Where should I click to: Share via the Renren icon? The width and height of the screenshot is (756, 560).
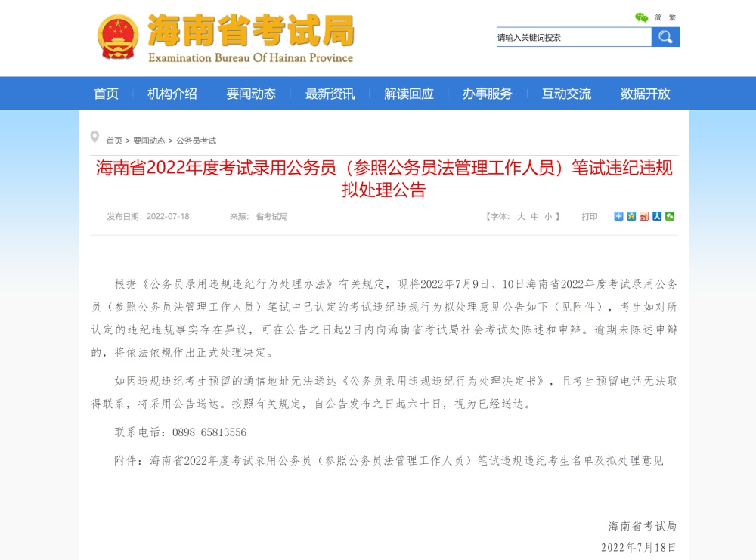coord(657,216)
